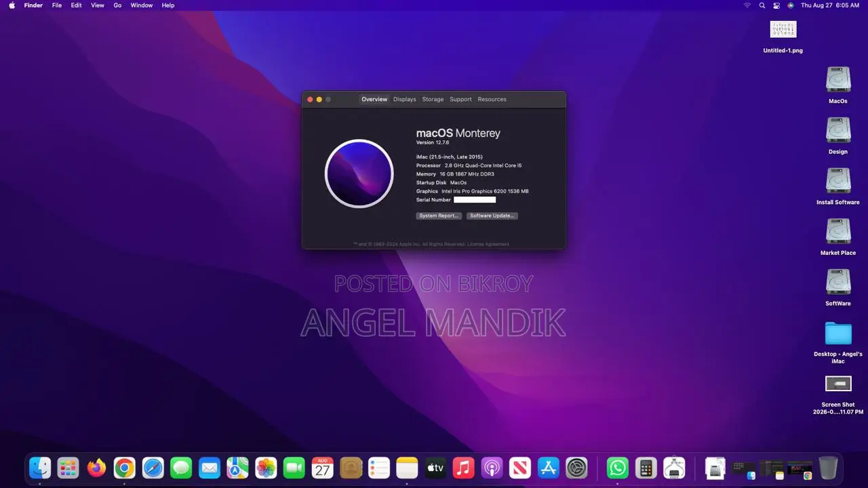Switch to the Displays tab
The image size is (868, 488).
point(405,99)
